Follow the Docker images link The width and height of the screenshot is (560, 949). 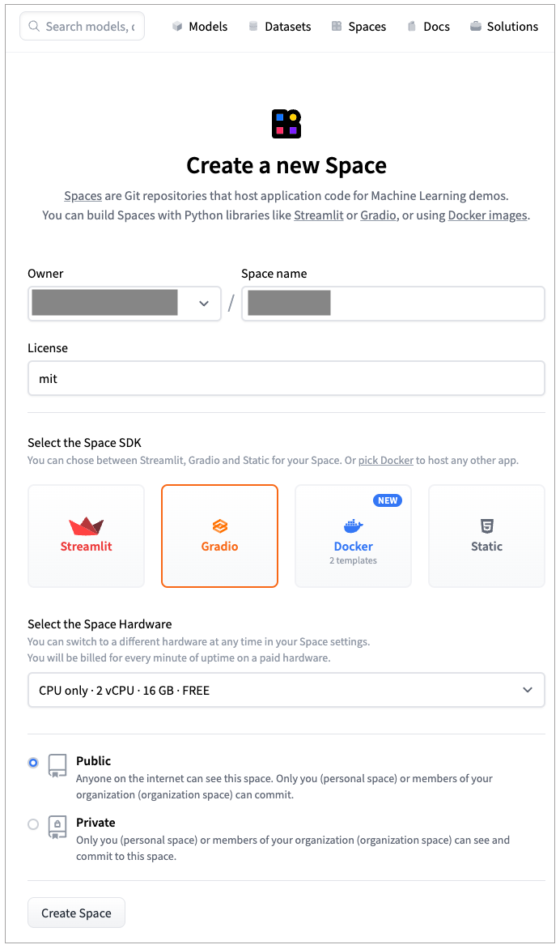(487, 215)
